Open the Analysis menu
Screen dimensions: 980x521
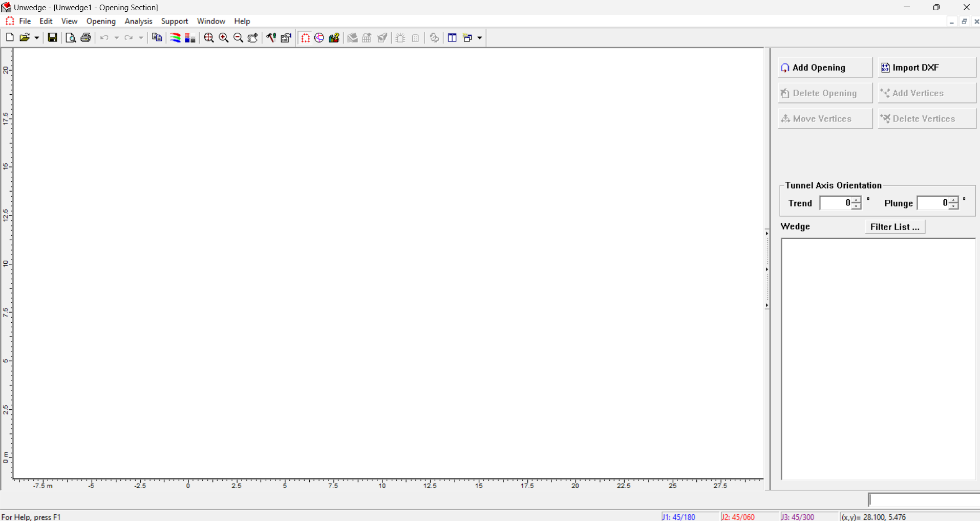coord(138,21)
